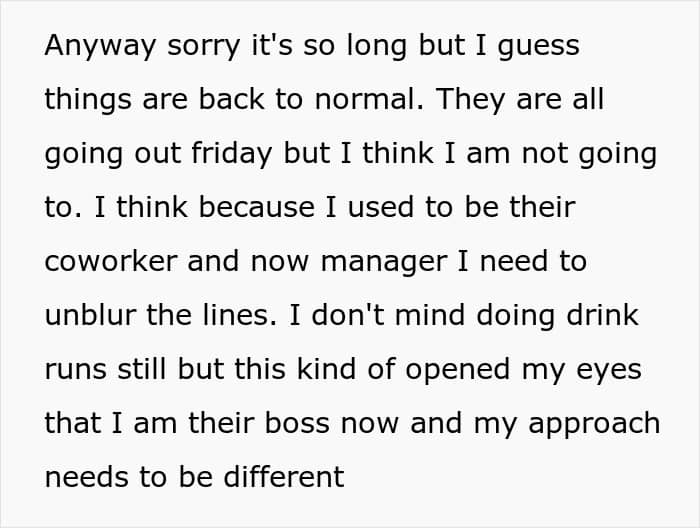Click the word "because" in the paragraph
This screenshot has width=700, height=528.
coord(257,207)
